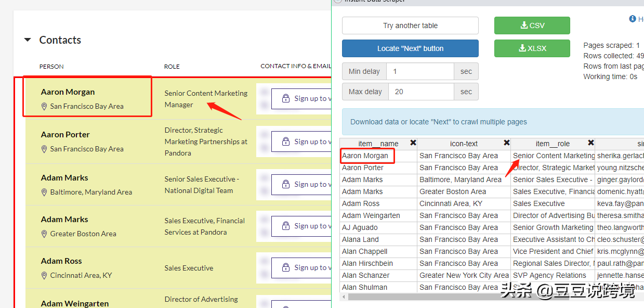Remove the icon-text column with its X

coord(507,143)
